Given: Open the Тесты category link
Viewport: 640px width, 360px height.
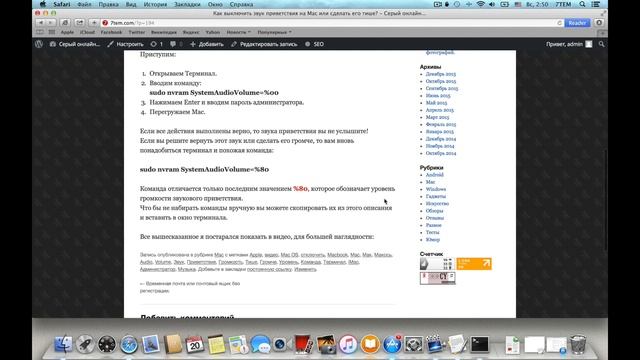Looking at the screenshot, I should [432, 232].
